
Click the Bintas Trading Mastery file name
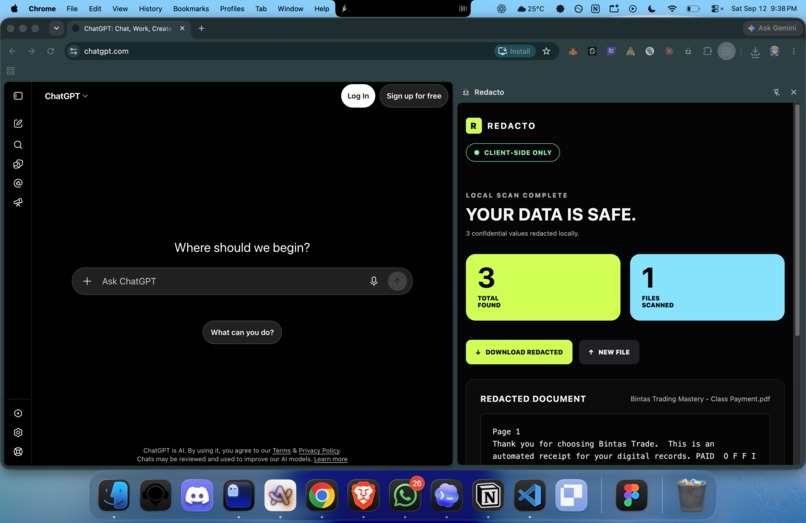[x=700, y=399]
